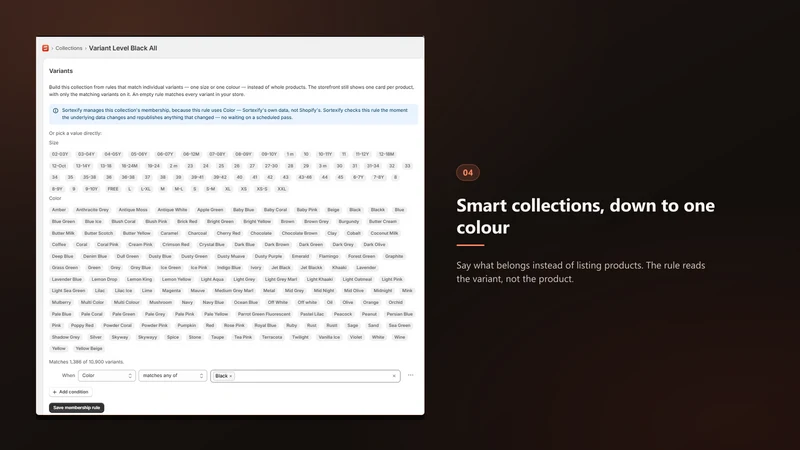Select the Vanilla Ice color chip
The height and width of the screenshot is (450, 800).
click(x=329, y=337)
